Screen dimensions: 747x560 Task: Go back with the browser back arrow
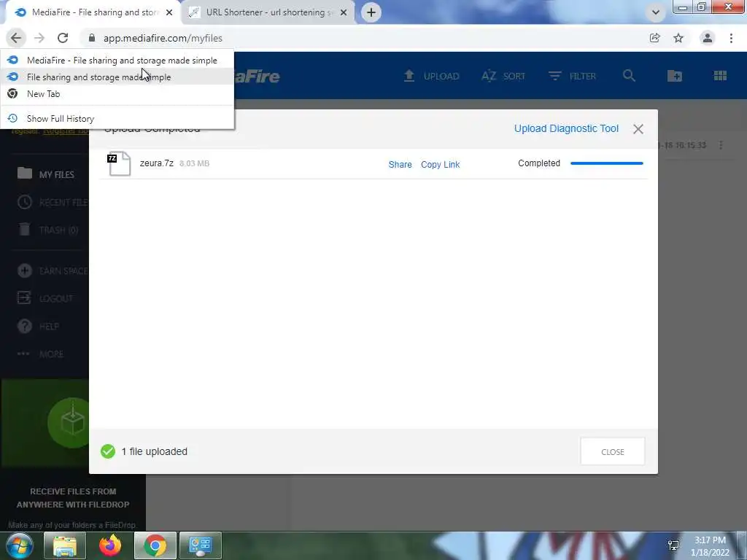coord(16,38)
